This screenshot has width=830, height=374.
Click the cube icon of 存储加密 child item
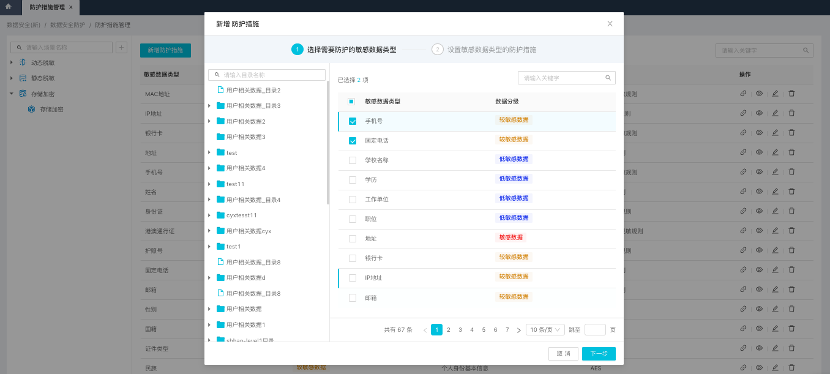[31, 109]
